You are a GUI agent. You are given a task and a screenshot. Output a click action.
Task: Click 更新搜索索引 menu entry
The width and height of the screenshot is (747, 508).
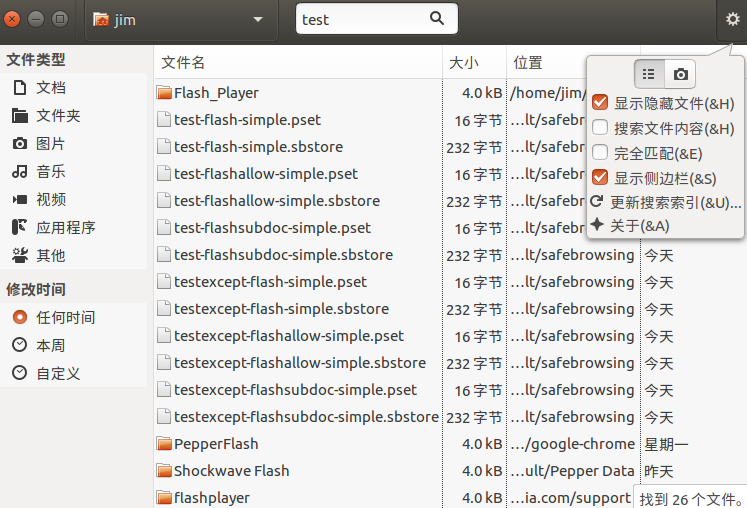click(x=665, y=203)
